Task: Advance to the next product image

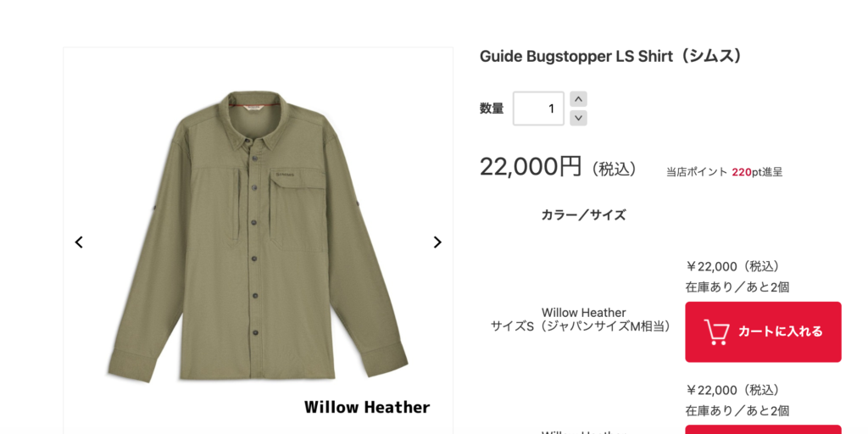Action: coord(437,242)
